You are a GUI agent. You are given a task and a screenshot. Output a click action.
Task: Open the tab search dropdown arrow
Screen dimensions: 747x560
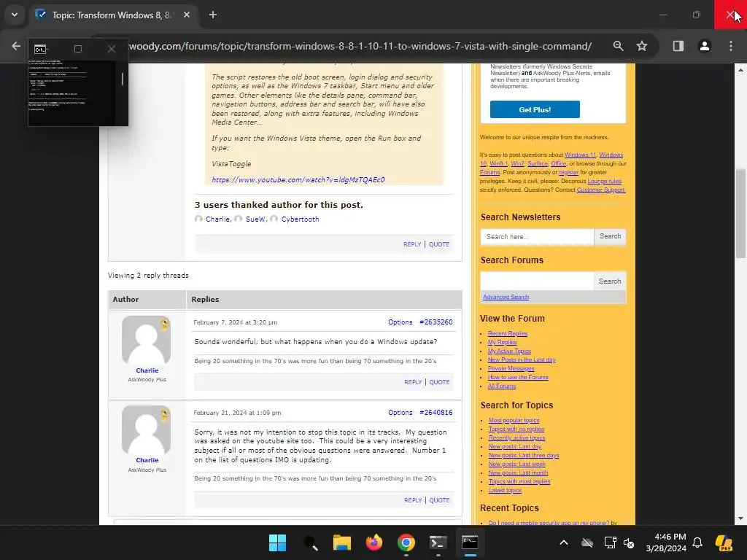pyautogui.click(x=15, y=15)
